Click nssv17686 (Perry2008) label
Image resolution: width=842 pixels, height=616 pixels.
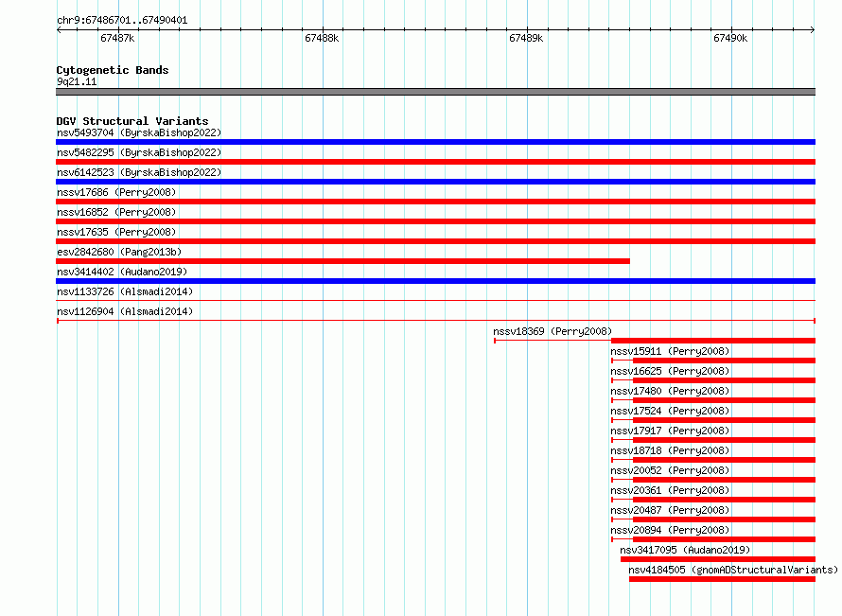coord(116,192)
